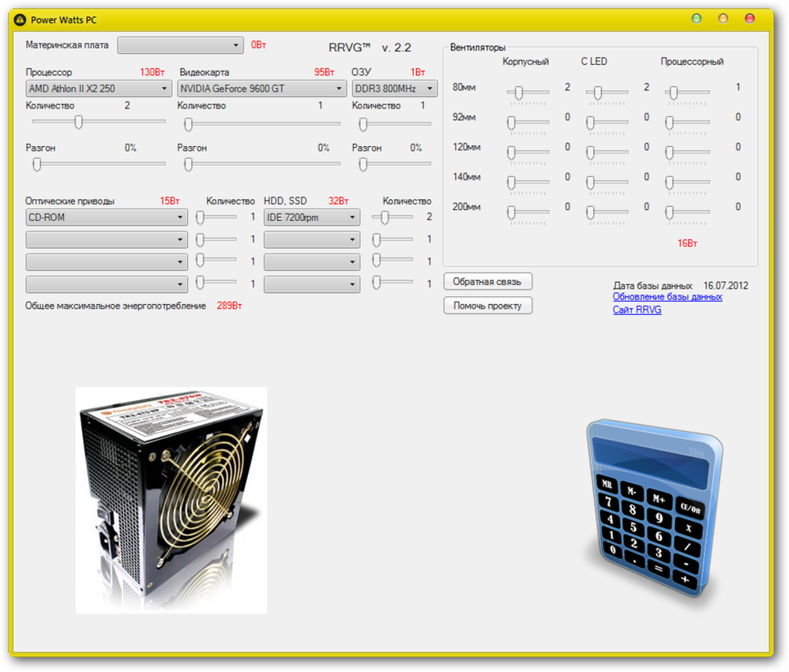The height and width of the screenshot is (672, 789).
Task: Open the ОЗУ DDR3 800MHz dropdown
Action: pos(394,88)
